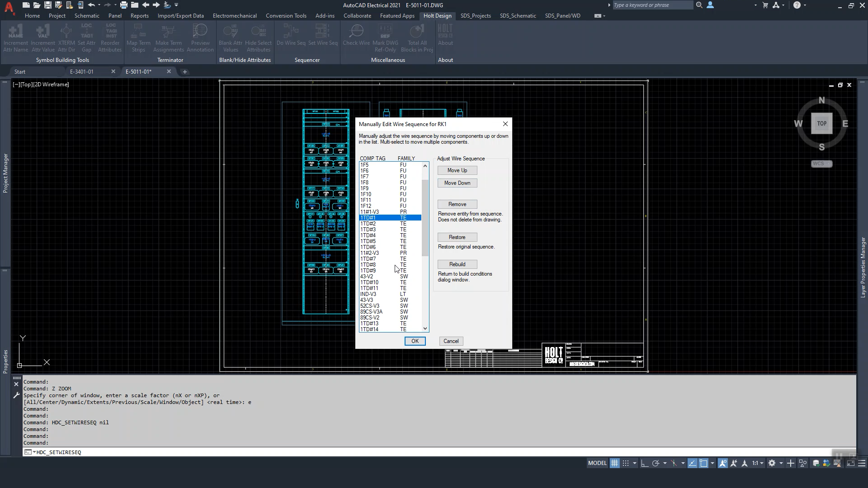This screenshot has height=488, width=868.
Task: Open the WCS coordinate system dropdown
Action: [821, 164]
